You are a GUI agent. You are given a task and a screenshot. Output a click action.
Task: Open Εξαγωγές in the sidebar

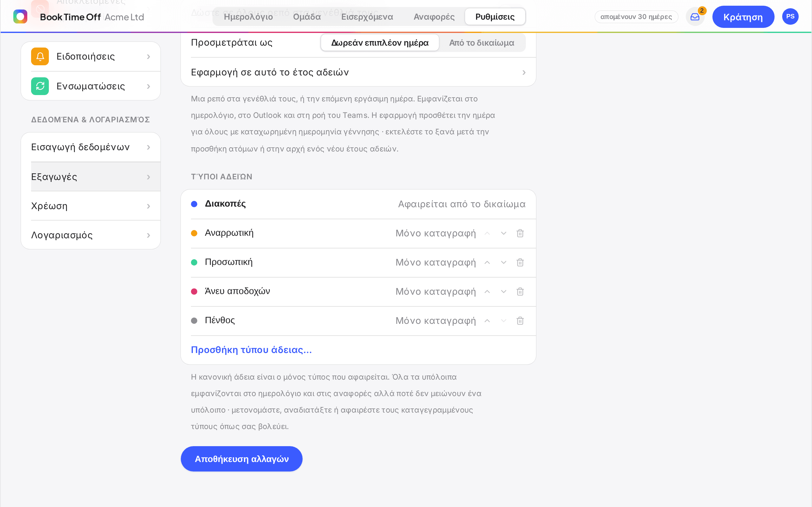pos(95,177)
